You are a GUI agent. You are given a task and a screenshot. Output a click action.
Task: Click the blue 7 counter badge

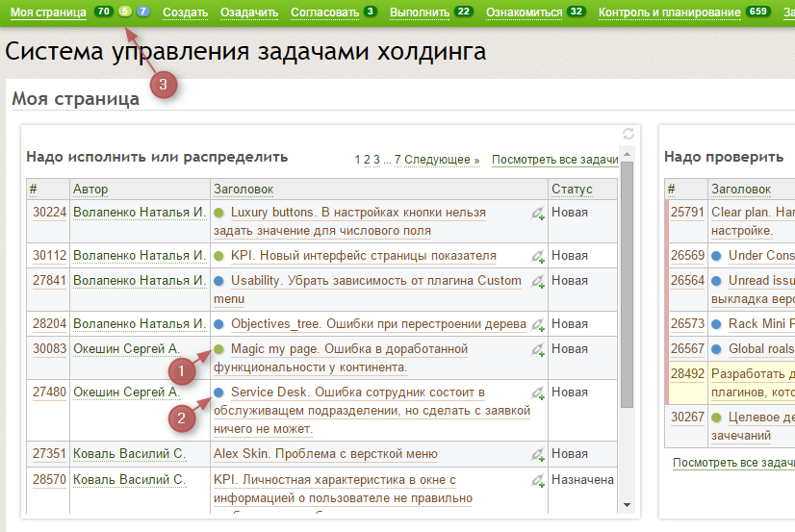click(143, 12)
